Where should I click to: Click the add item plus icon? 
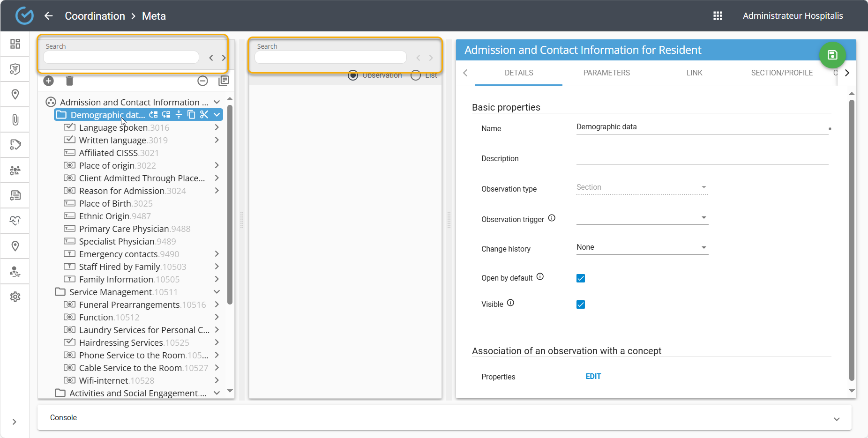(x=48, y=81)
